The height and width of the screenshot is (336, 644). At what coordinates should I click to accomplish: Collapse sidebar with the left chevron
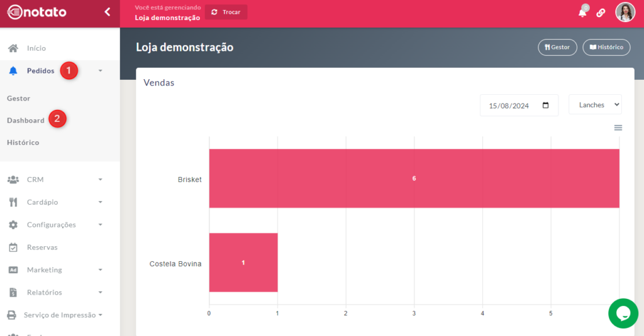(x=107, y=12)
